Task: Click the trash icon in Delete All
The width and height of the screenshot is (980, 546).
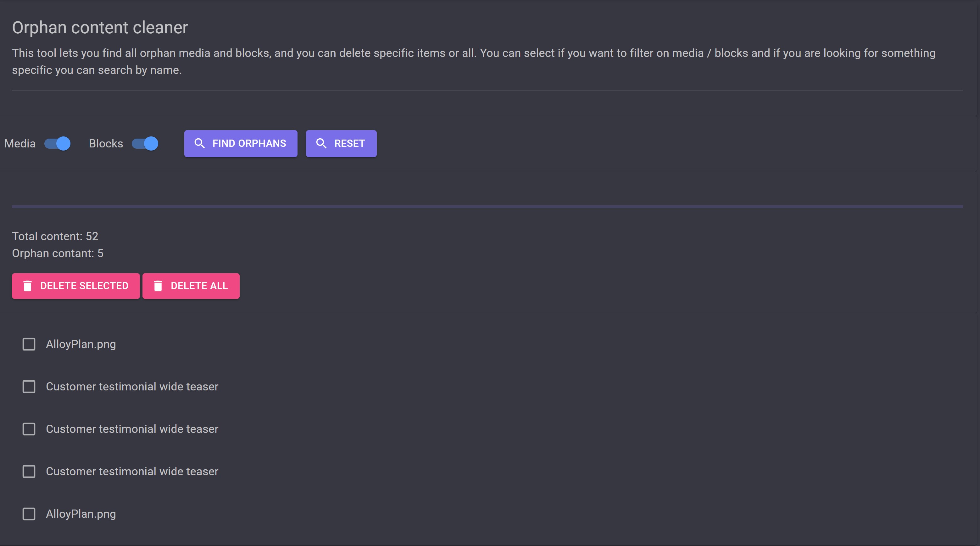Action: (158, 286)
